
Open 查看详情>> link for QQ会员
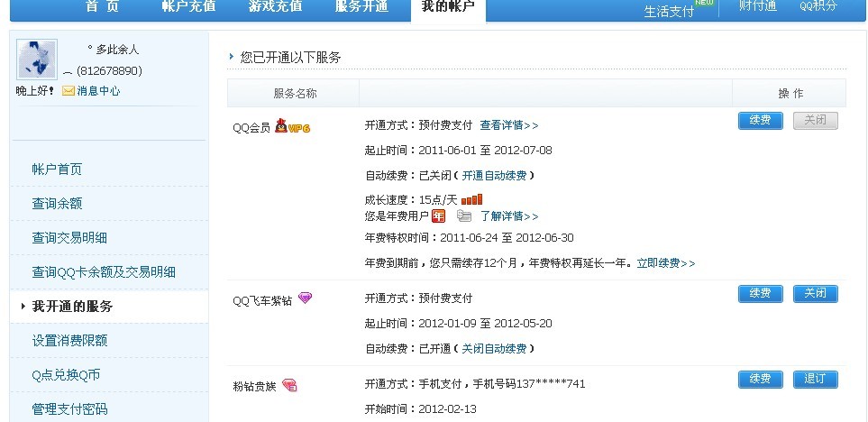508,125
